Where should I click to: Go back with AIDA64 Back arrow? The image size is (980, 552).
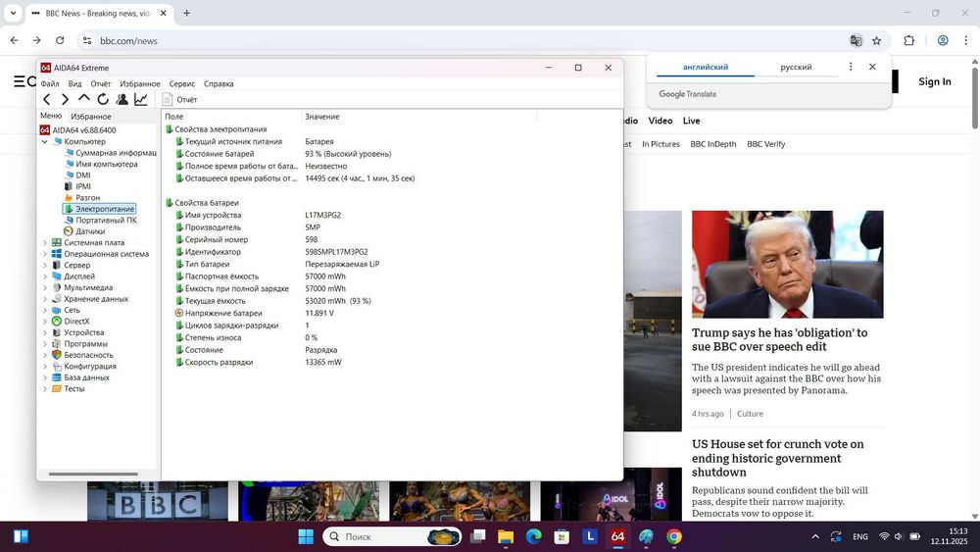coord(47,99)
